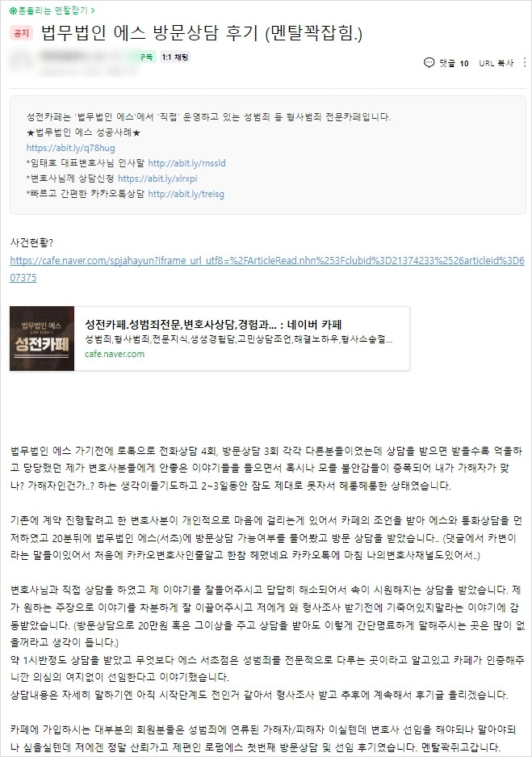Click the green cafe.naver.com domain in preview card
Image resolution: width=532 pixels, height=757 pixels.
pyautogui.click(x=115, y=354)
